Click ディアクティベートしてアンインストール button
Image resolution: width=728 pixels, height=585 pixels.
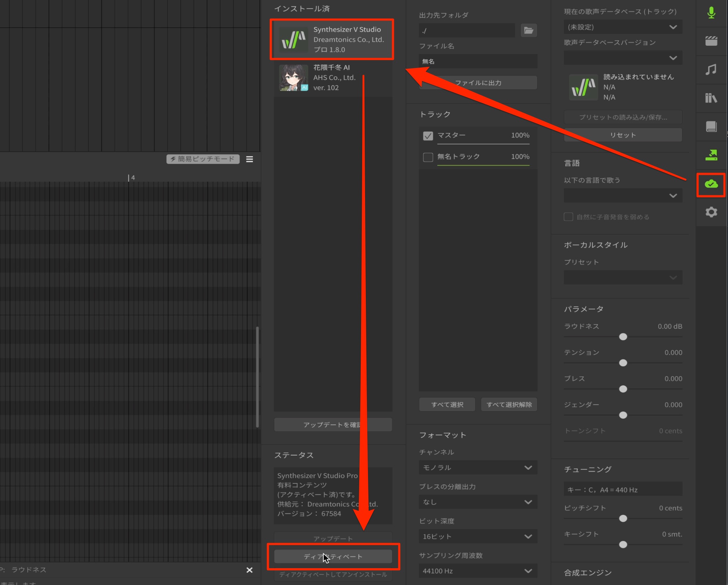[333, 574]
